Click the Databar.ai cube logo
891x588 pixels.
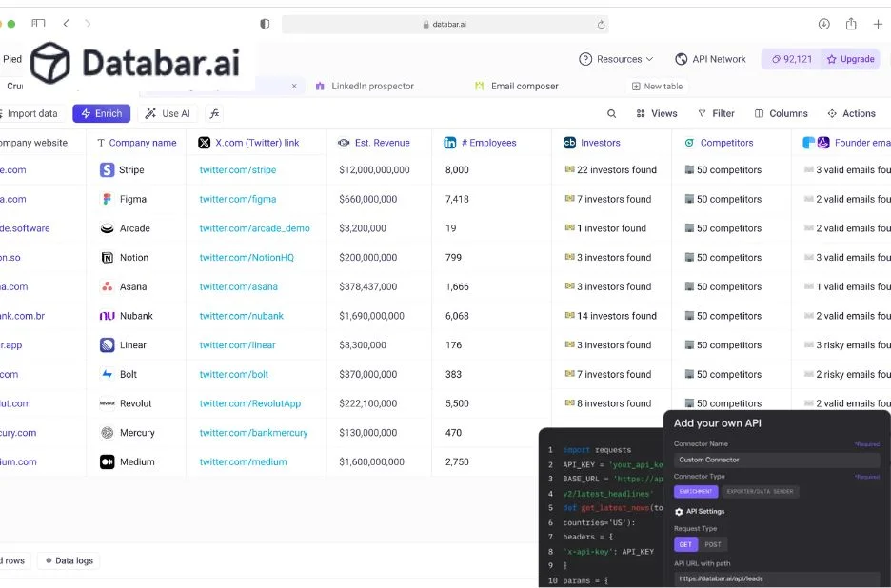[x=50, y=63]
